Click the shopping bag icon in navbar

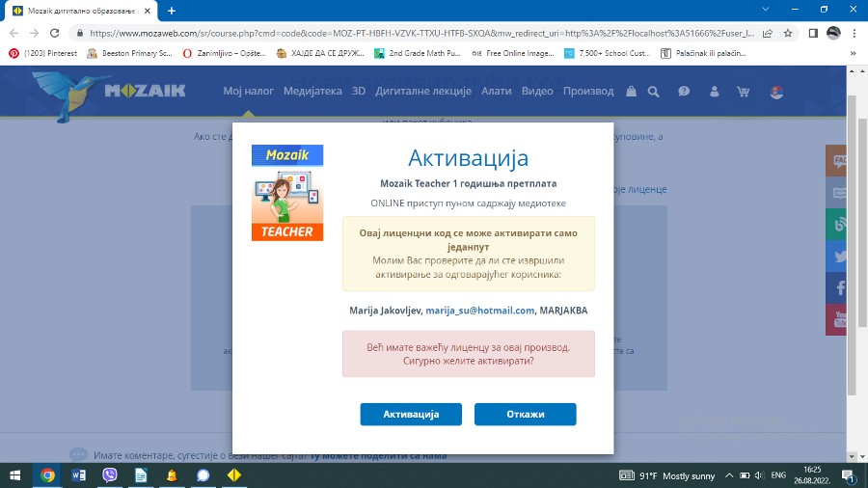(631, 92)
